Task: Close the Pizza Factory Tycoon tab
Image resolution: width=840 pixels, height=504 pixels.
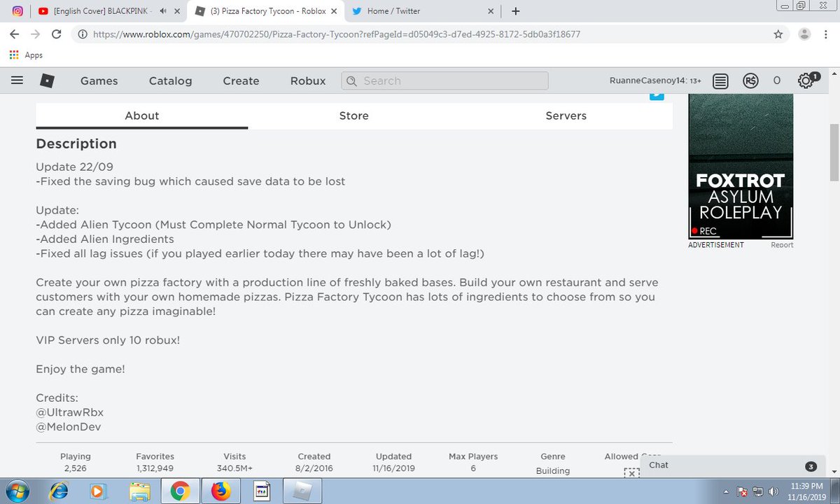Action: (x=332, y=11)
